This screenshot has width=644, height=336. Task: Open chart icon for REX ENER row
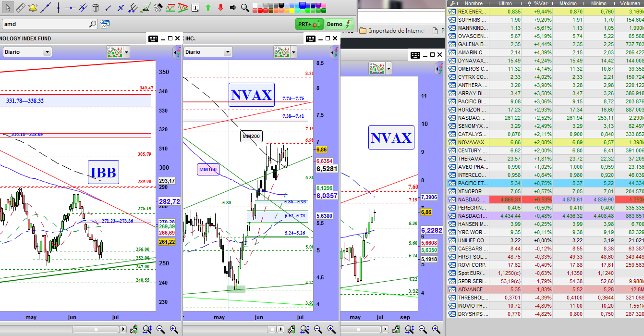coord(451,11)
